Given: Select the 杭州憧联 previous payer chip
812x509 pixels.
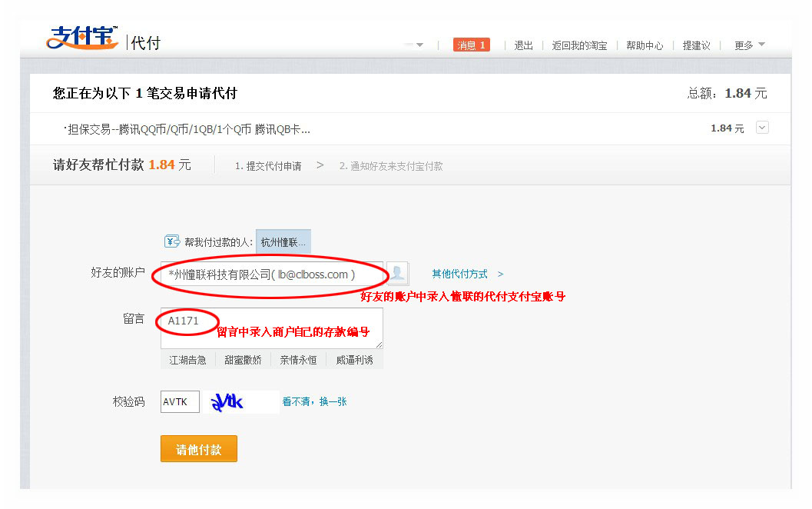Looking at the screenshot, I should (x=283, y=242).
